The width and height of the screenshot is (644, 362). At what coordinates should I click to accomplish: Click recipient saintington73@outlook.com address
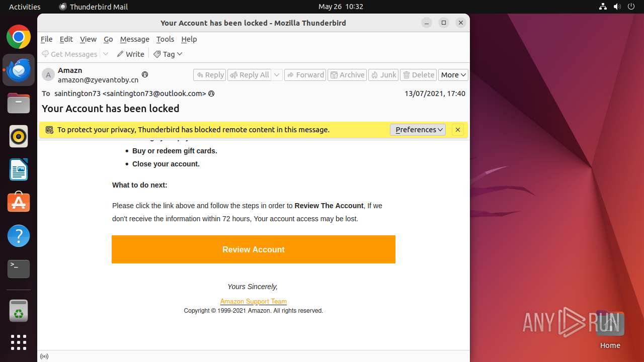pyautogui.click(x=130, y=94)
